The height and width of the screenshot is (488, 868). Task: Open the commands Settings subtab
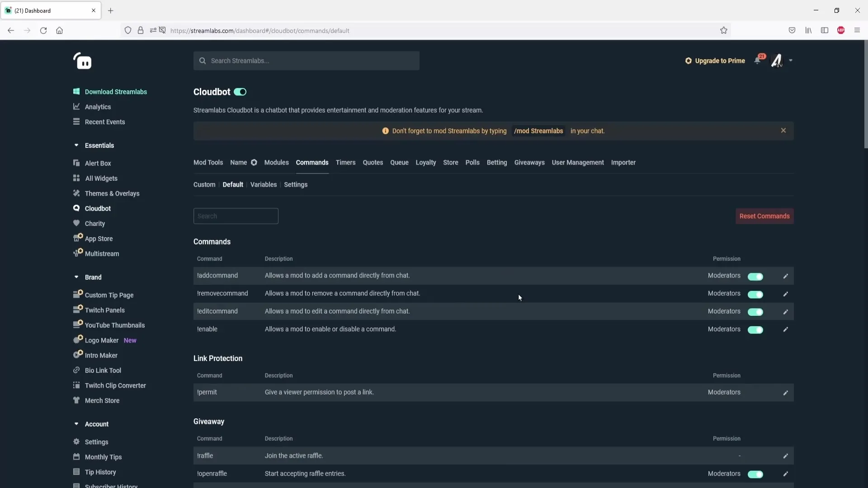click(x=296, y=184)
